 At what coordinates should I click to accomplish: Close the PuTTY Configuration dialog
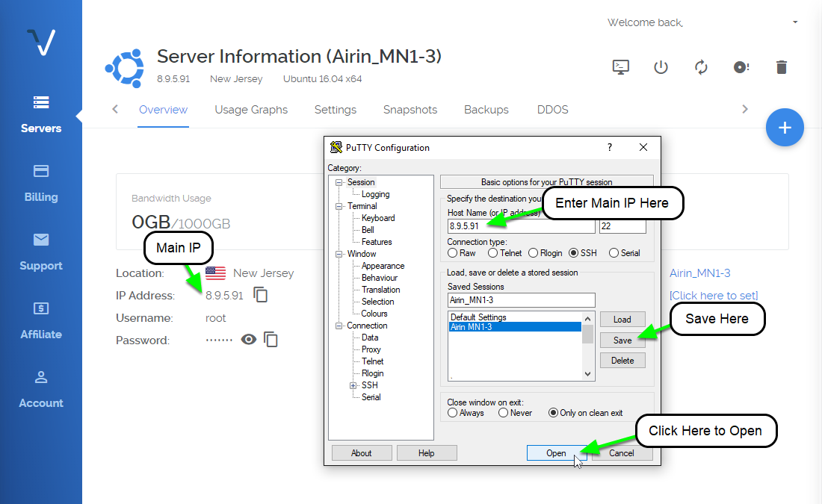(x=643, y=147)
